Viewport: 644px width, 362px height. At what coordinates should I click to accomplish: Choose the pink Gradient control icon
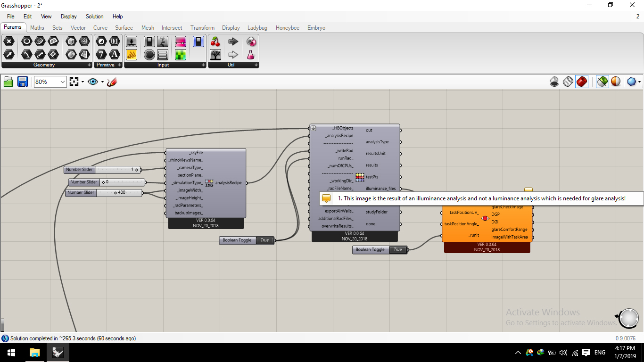coord(181,41)
